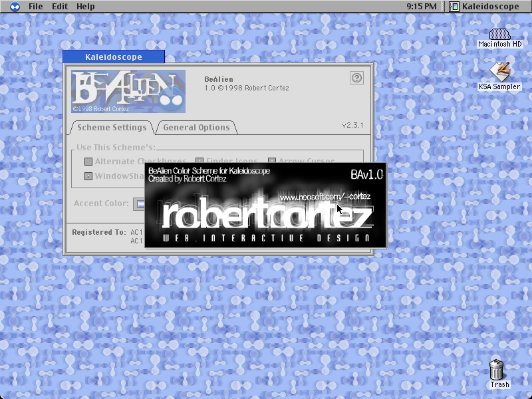The image size is (532, 399).
Task: Toggle the Alternate Checkboxes checkbox
Action: point(88,162)
